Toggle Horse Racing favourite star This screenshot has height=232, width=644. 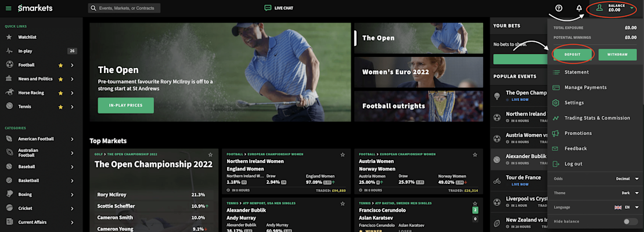60,93
